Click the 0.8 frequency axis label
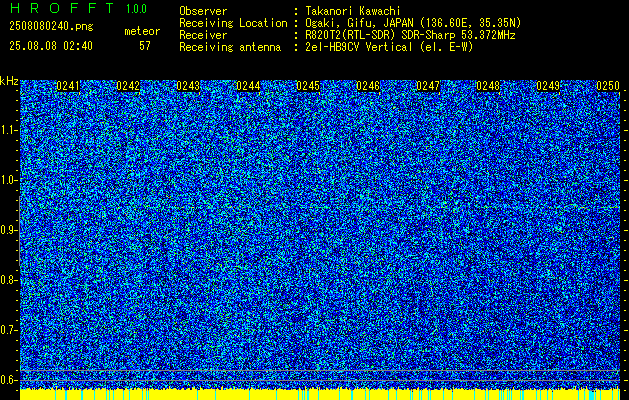 [9, 280]
